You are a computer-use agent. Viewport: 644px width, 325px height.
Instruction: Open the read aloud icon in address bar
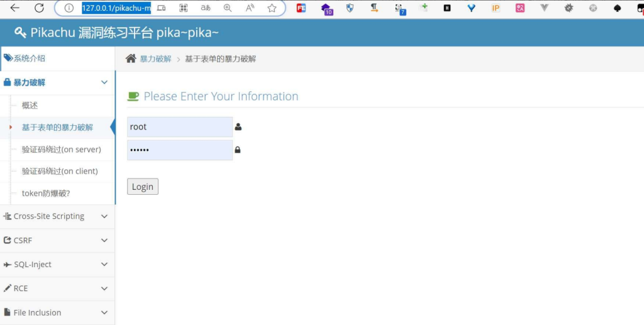point(250,8)
